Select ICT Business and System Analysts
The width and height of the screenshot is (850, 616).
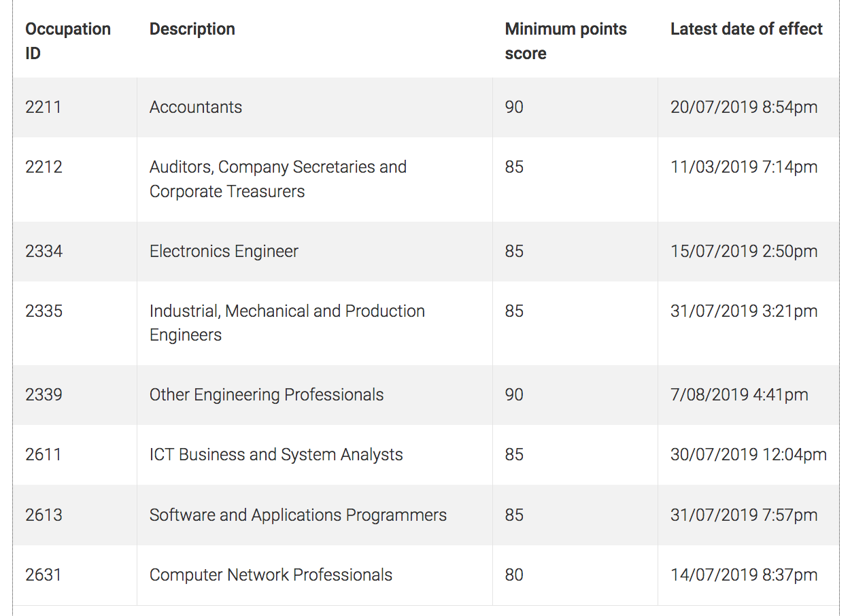pos(276,455)
